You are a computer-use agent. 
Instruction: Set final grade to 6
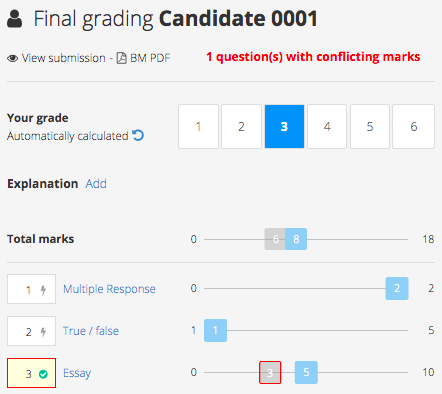tap(413, 126)
